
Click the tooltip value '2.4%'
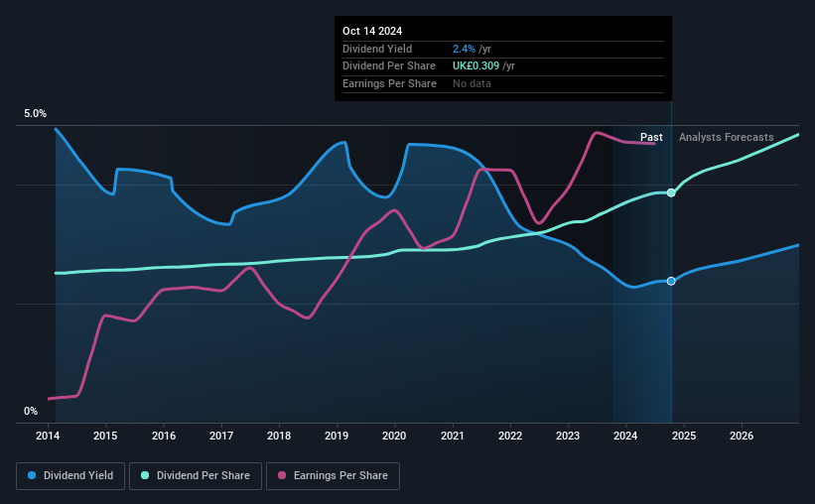coord(464,49)
